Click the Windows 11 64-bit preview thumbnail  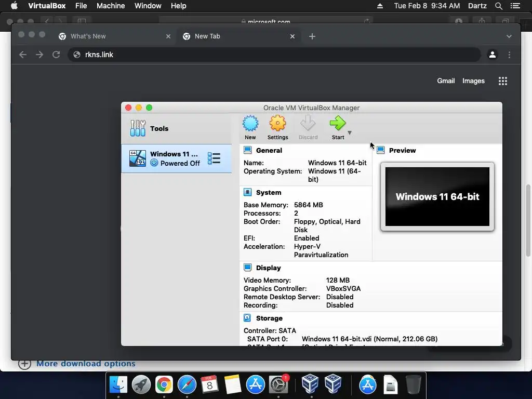click(x=437, y=196)
